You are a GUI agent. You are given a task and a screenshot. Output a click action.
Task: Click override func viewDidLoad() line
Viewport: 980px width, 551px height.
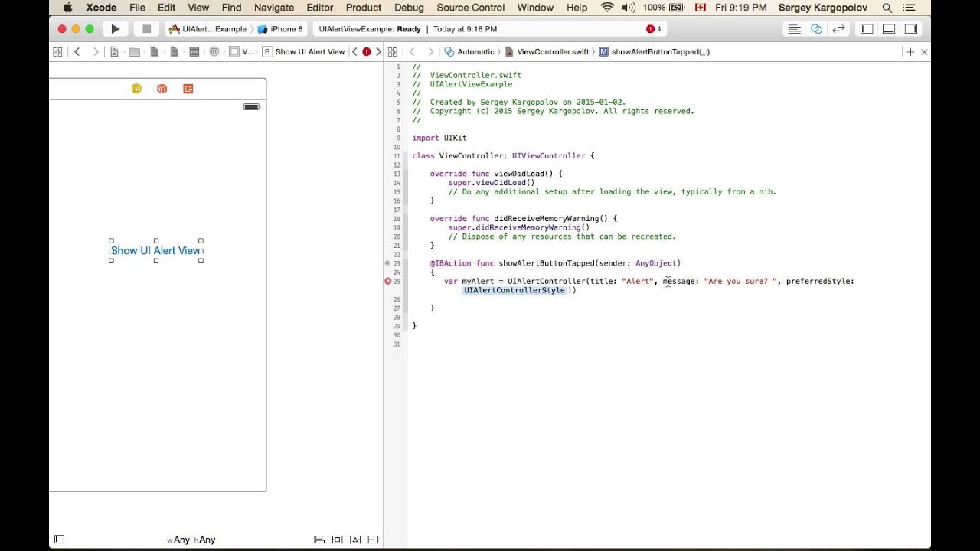[496, 174]
